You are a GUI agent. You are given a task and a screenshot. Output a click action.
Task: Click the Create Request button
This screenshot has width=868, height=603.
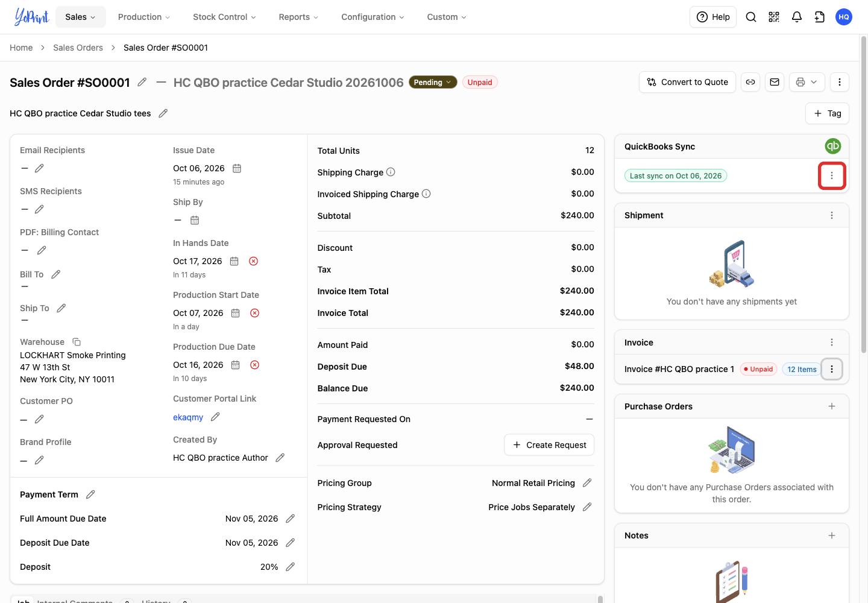pos(549,445)
